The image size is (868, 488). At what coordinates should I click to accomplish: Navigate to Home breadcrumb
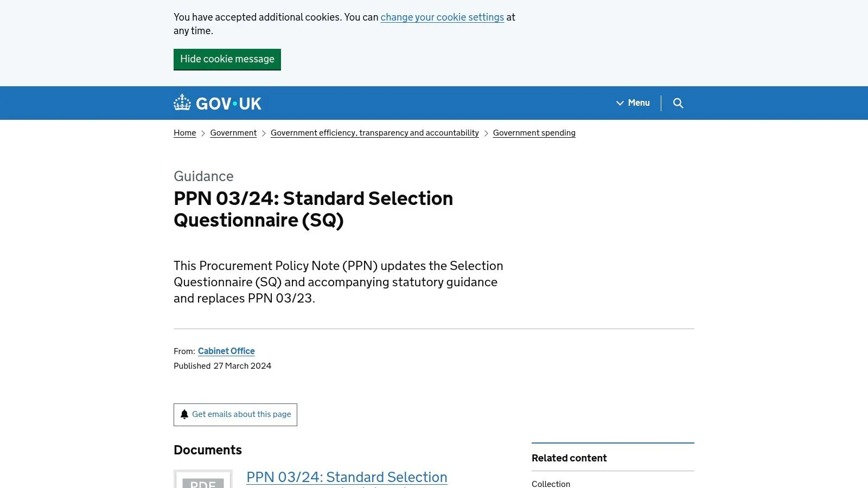[184, 132]
